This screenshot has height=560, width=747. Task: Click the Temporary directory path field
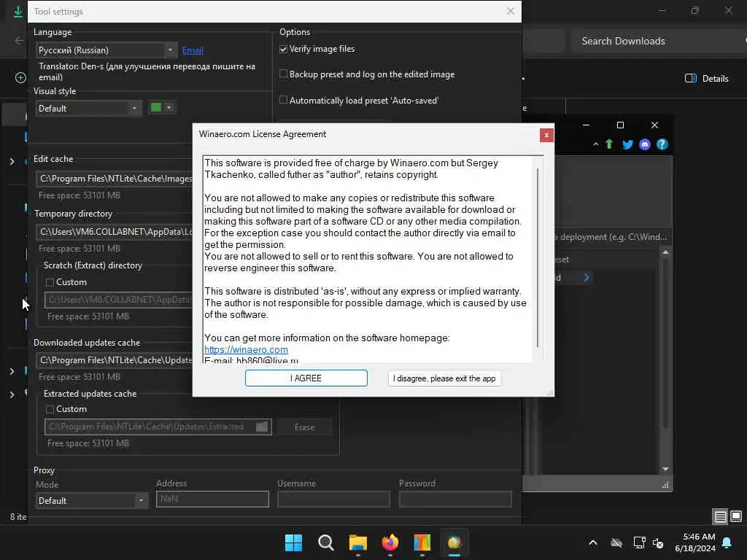point(115,232)
